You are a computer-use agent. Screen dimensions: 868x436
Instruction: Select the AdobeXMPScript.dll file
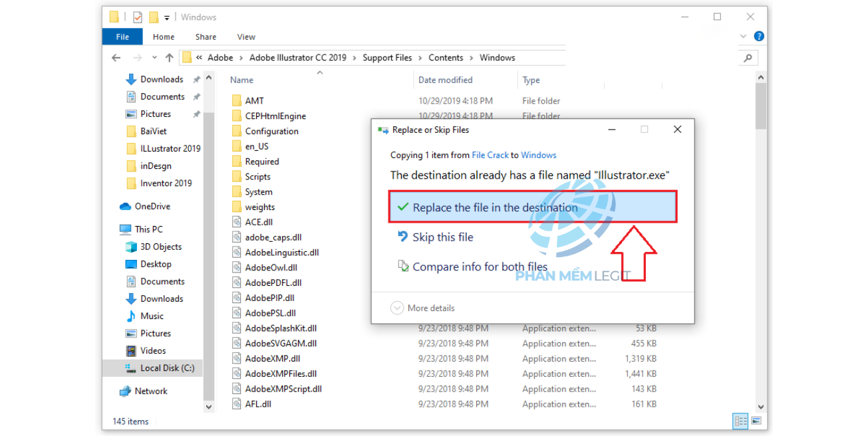pyautogui.click(x=283, y=389)
